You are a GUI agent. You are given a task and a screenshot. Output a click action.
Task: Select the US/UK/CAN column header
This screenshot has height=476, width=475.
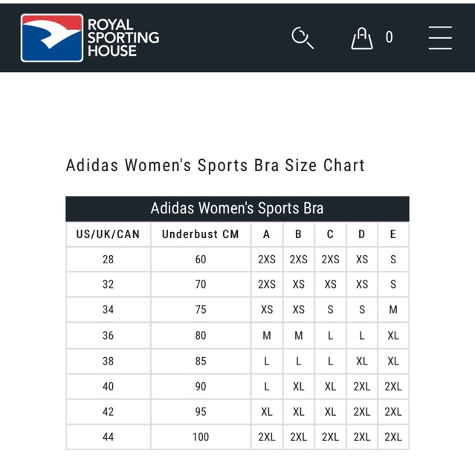click(x=108, y=234)
